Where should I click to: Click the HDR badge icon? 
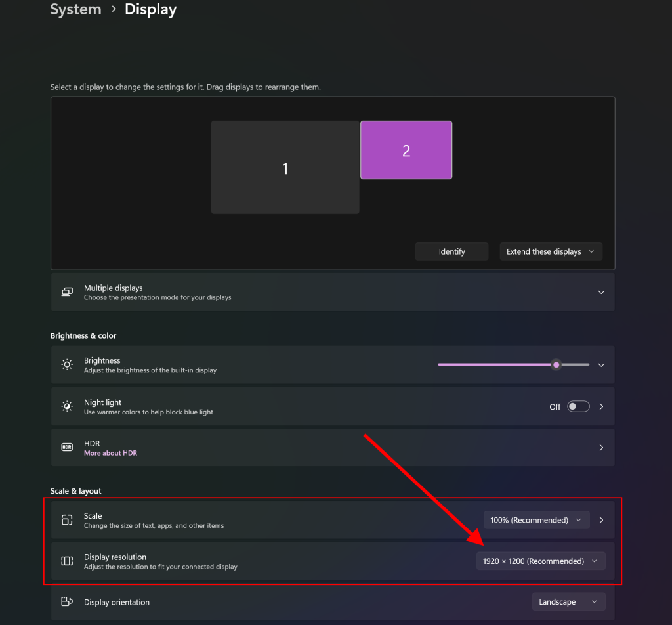point(67,448)
